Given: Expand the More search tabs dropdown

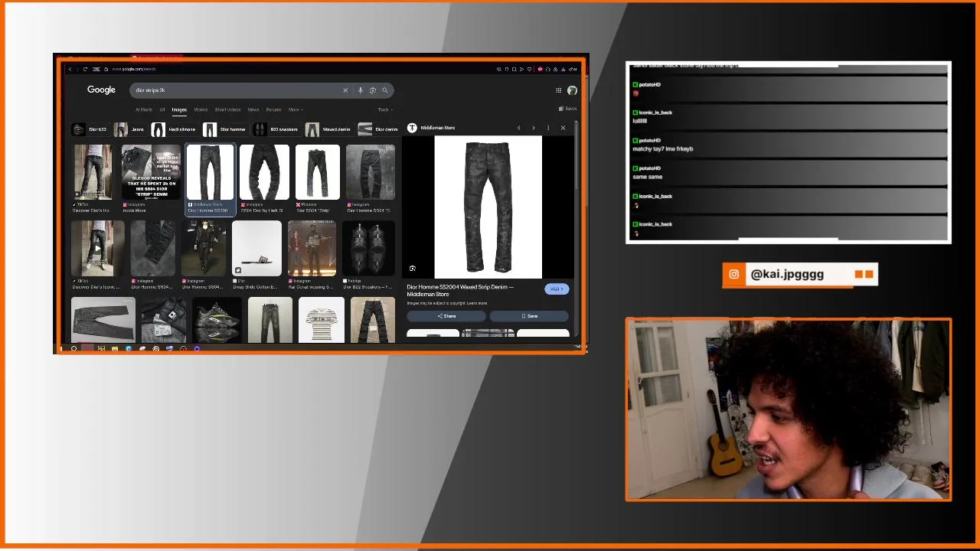Looking at the screenshot, I should coord(295,109).
